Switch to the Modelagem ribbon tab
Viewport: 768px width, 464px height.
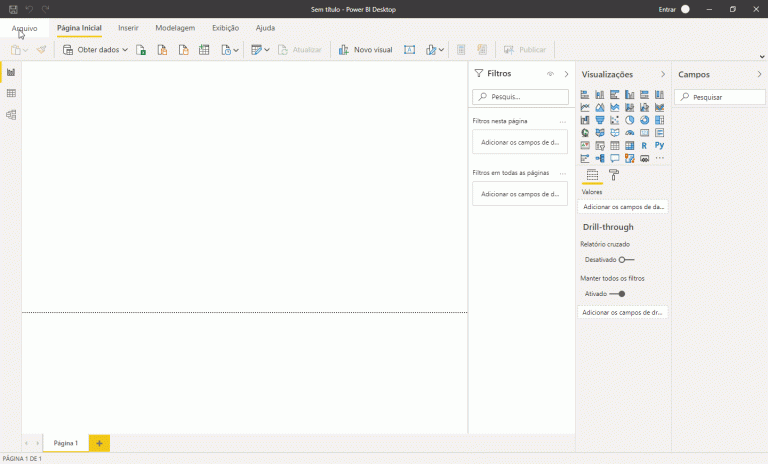click(175, 28)
